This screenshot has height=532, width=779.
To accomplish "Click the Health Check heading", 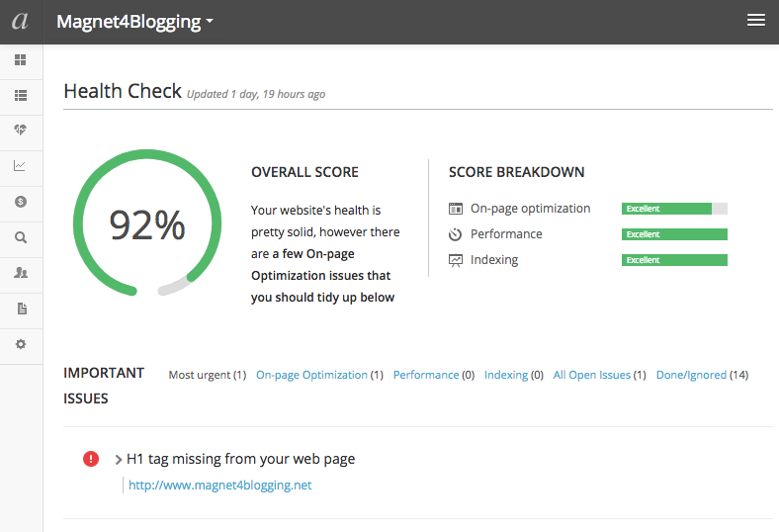I will (123, 91).
